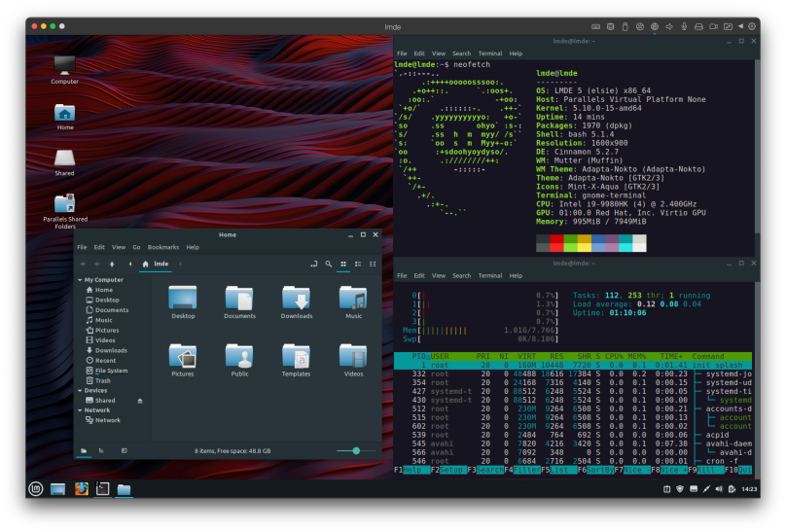This screenshot has height=532, width=786.
Task: Show tree view sidebar in file manager
Action: pos(101,451)
